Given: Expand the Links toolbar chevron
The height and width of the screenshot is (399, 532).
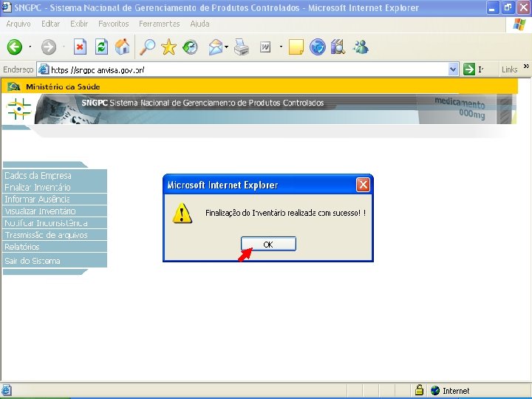Looking at the screenshot, I should tap(526, 66).
